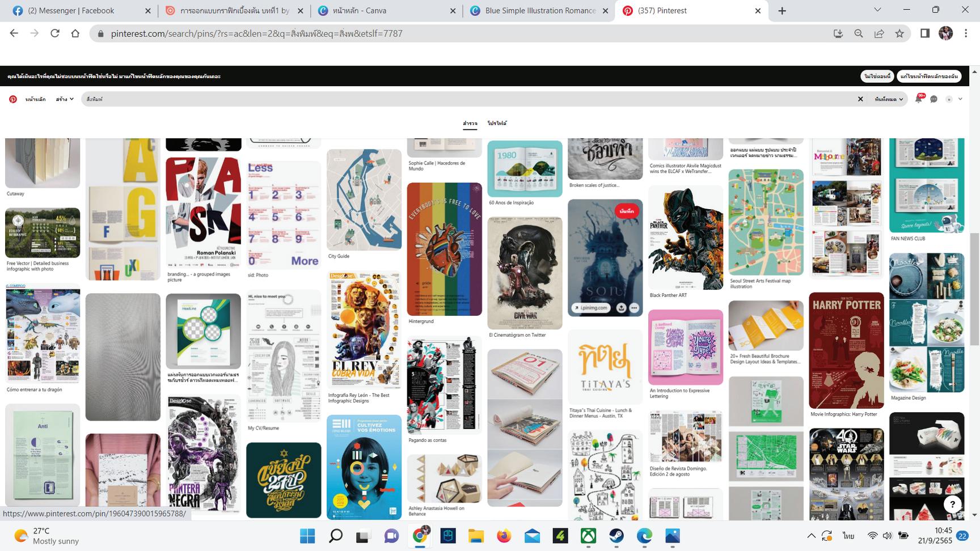The image size is (980, 551).
Task: Open the พินทั้งหมด filter dropdown
Action: click(x=889, y=99)
